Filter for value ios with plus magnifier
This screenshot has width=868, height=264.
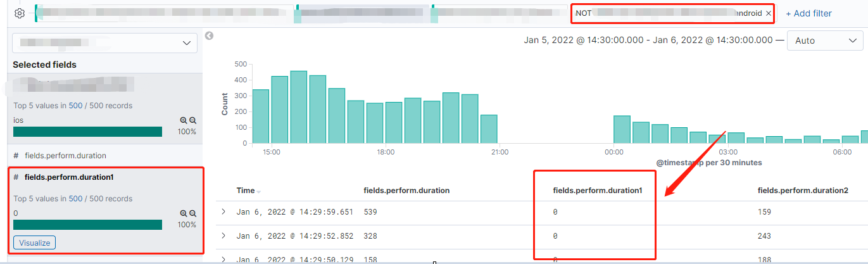coord(184,120)
